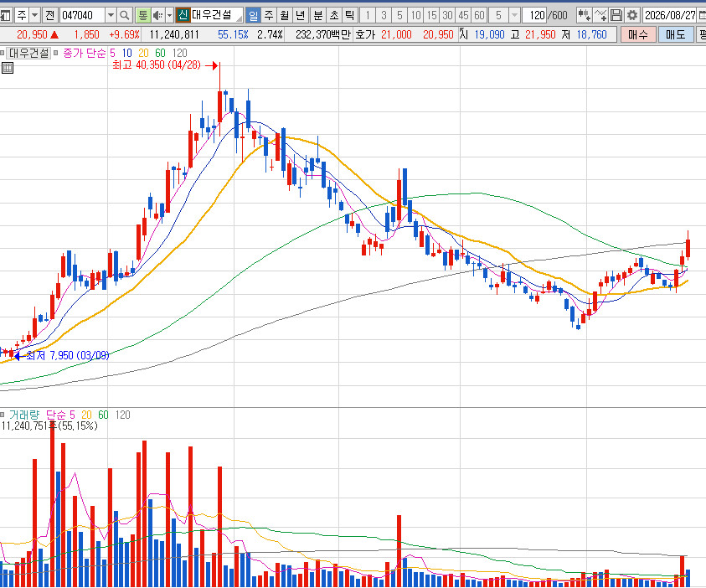
Task: Click the grid table icon under chart legend
Action: (8, 68)
